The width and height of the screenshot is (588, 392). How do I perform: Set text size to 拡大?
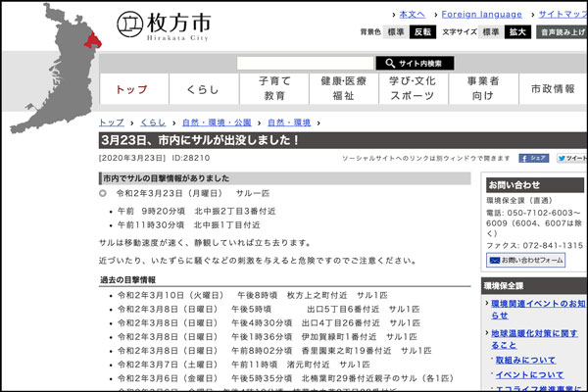coord(517,32)
